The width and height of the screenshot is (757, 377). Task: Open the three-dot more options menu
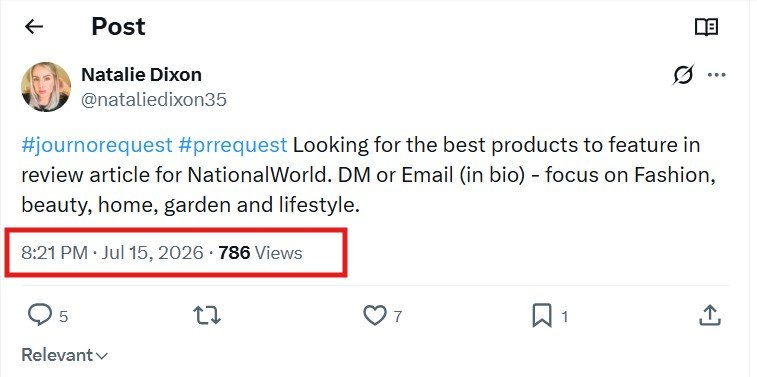(x=716, y=75)
